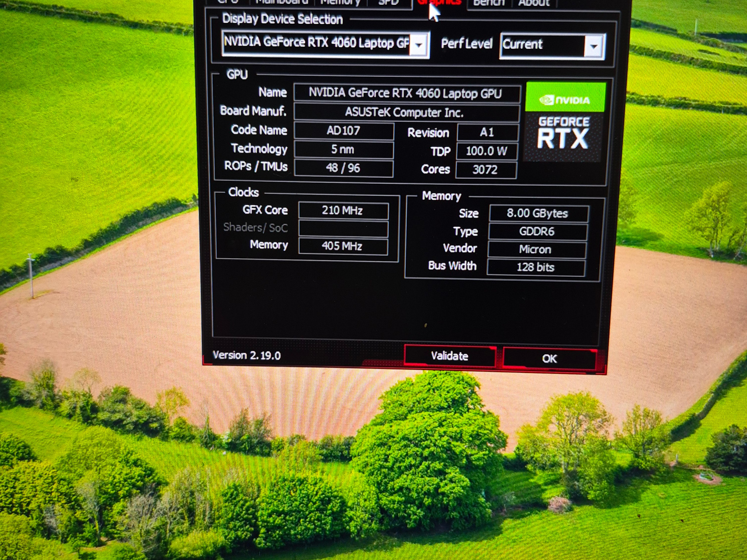Expand the Perf Level dropdown arrow
Image resolution: width=747 pixels, height=560 pixels.
pos(593,46)
